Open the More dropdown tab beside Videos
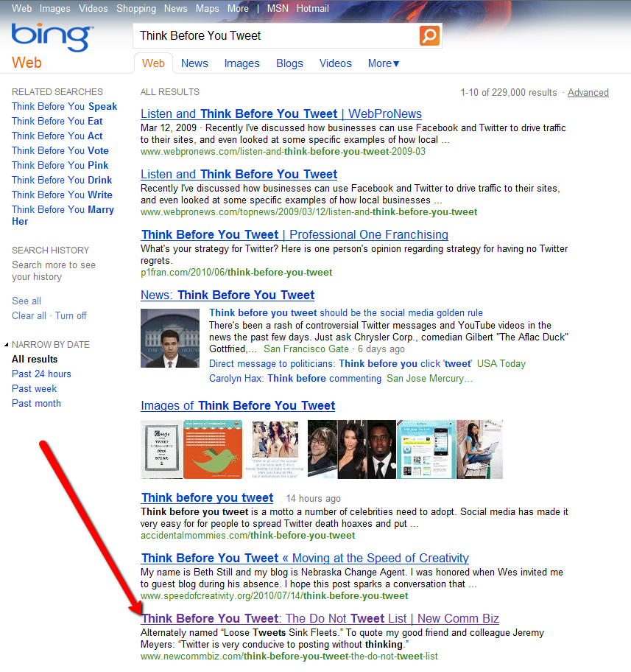Viewport: 631px width, 672px height. [x=384, y=63]
